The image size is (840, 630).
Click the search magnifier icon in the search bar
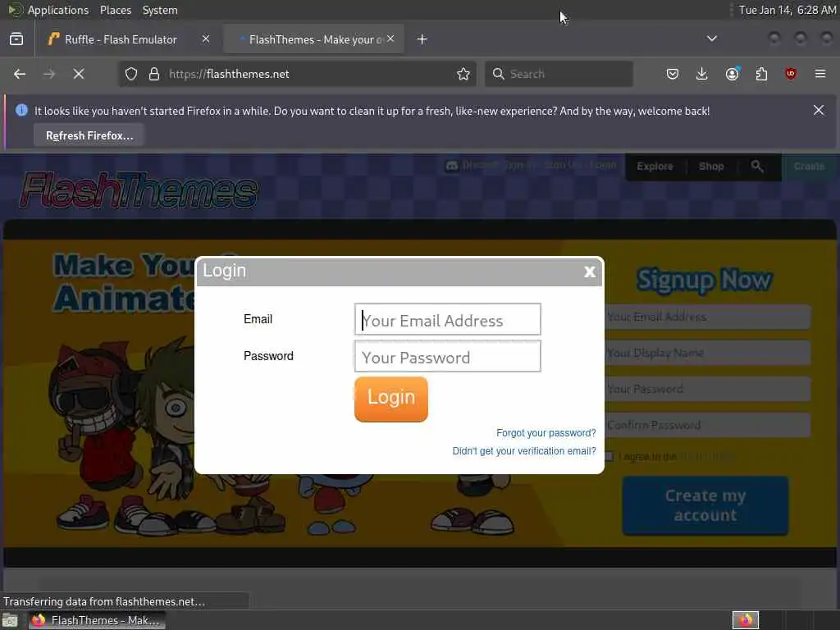(x=498, y=74)
